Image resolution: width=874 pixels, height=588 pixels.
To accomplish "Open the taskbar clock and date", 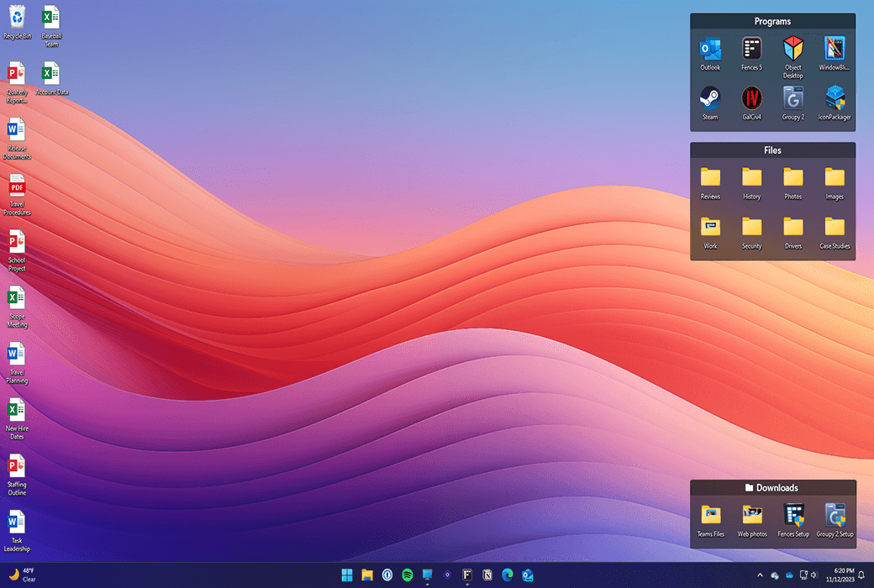I will pyautogui.click(x=839, y=575).
